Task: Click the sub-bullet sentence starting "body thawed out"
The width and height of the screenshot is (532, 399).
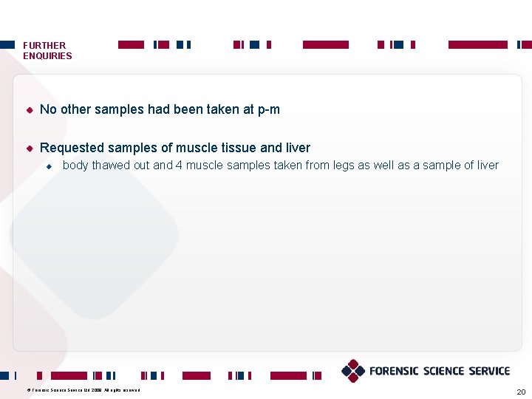Action: pos(281,166)
